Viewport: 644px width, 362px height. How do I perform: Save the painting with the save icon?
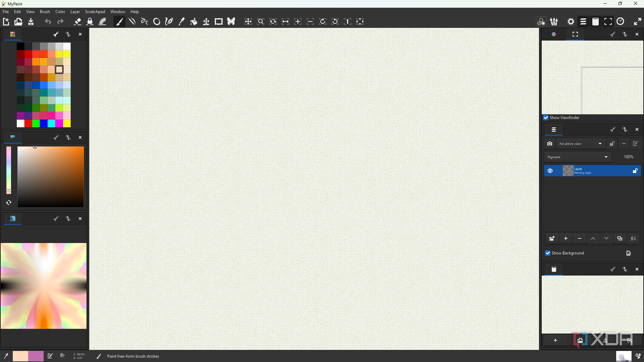(31, 22)
